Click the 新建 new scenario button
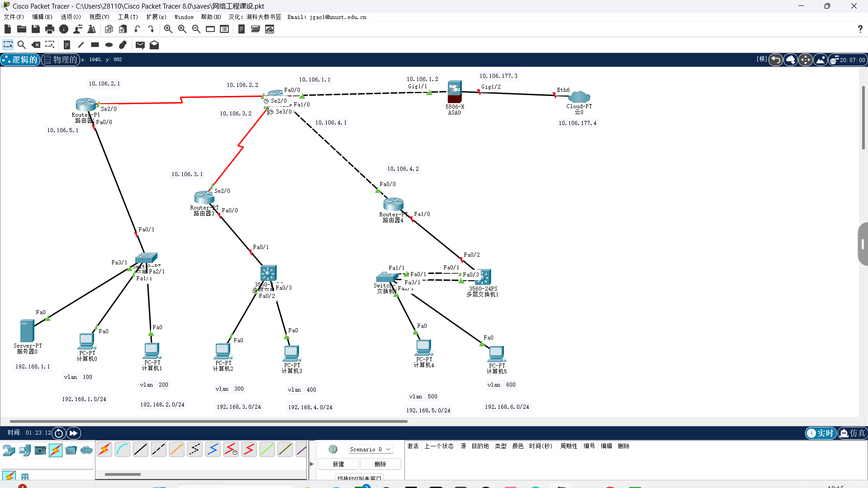The width and height of the screenshot is (868, 488). coord(338,464)
